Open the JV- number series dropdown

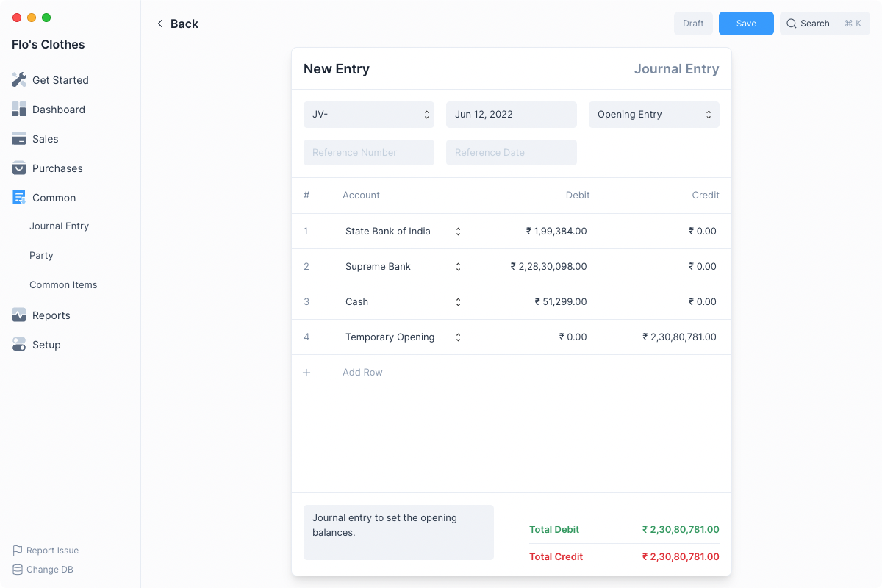pos(368,115)
